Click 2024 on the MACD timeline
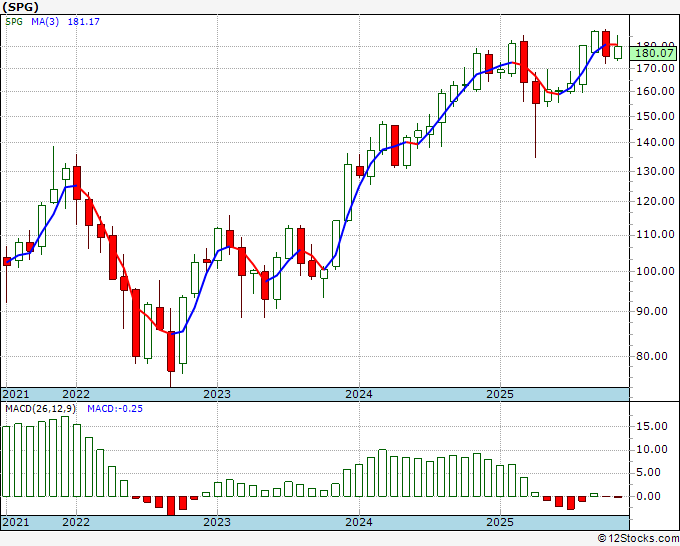Screen dimensions: 680x546 pyautogui.click(x=359, y=522)
